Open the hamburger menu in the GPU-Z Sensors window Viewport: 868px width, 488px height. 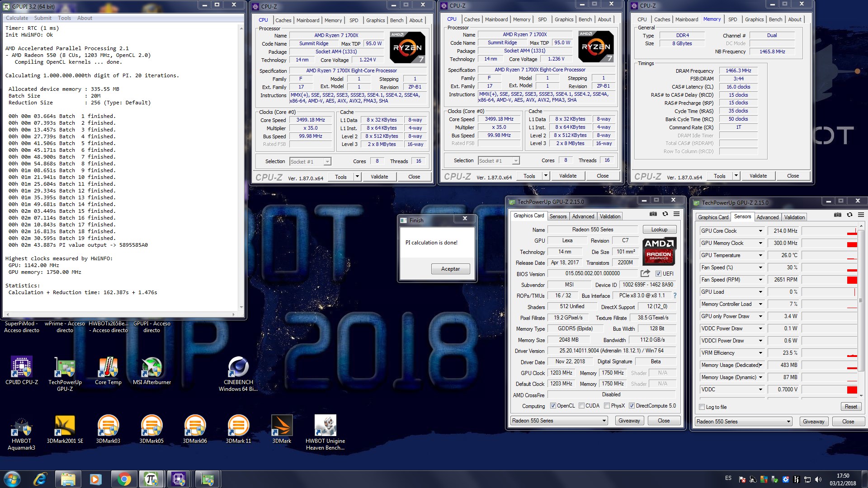pos(861,215)
